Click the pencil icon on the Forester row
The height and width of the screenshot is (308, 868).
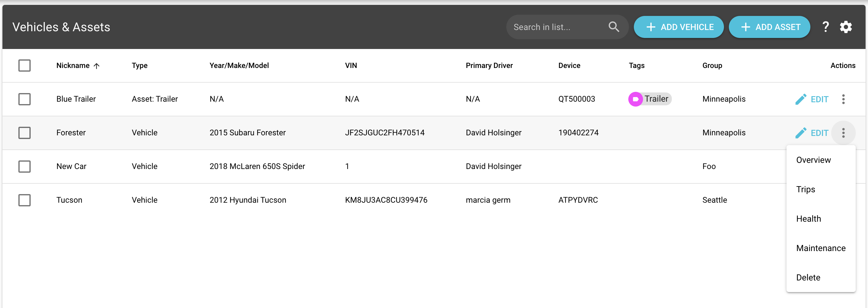pos(801,133)
